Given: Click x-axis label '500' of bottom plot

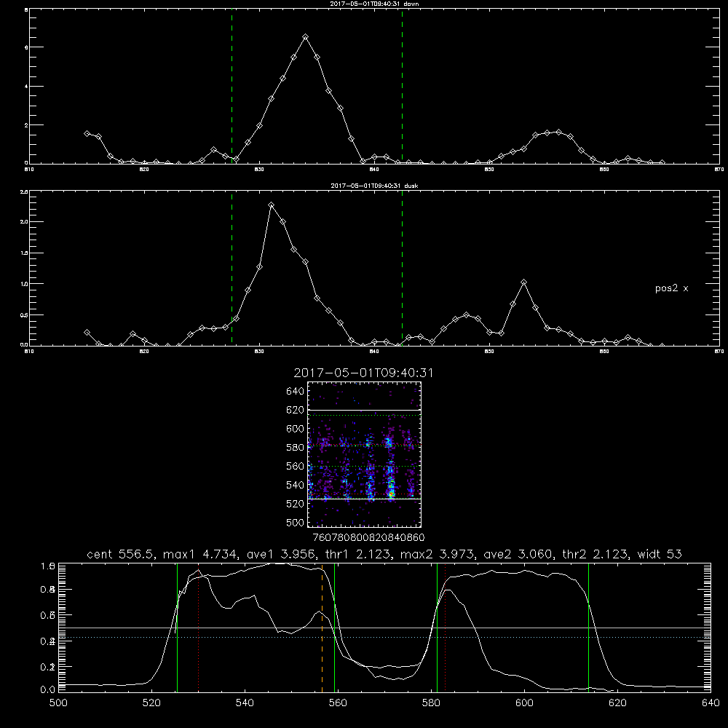Looking at the screenshot, I should pos(58,703).
